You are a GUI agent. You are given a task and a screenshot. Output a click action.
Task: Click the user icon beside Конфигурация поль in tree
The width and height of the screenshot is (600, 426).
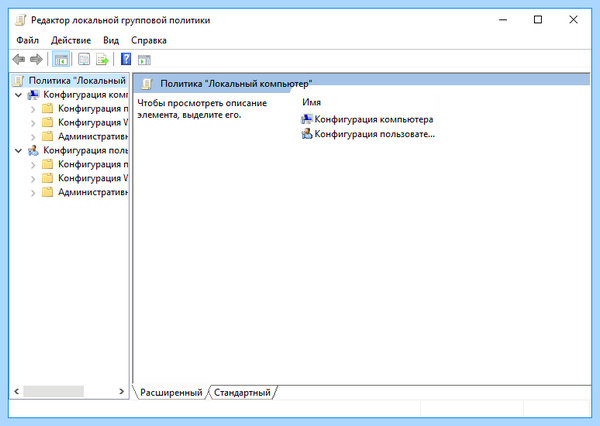pos(33,150)
